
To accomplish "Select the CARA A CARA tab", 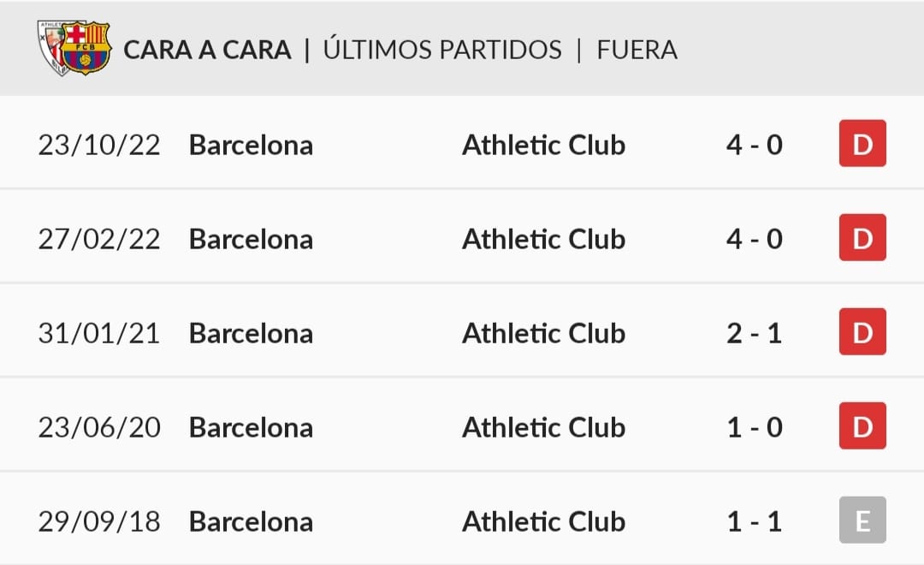I will (207, 51).
